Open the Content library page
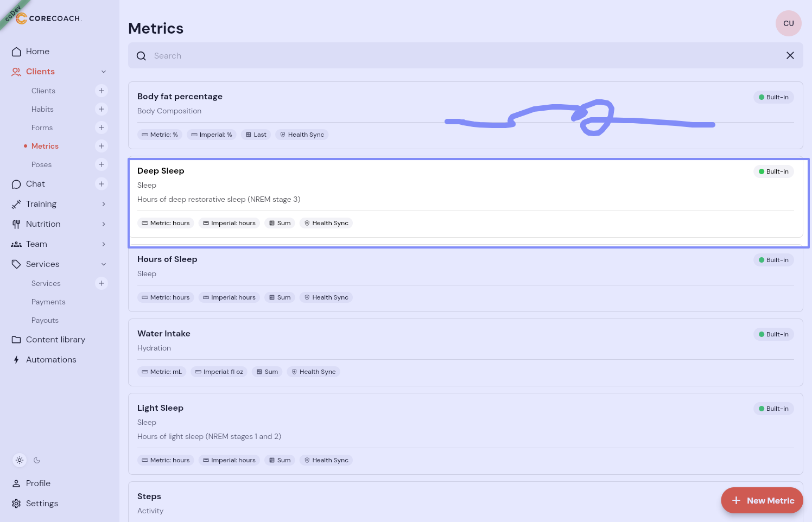 pos(55,340)
